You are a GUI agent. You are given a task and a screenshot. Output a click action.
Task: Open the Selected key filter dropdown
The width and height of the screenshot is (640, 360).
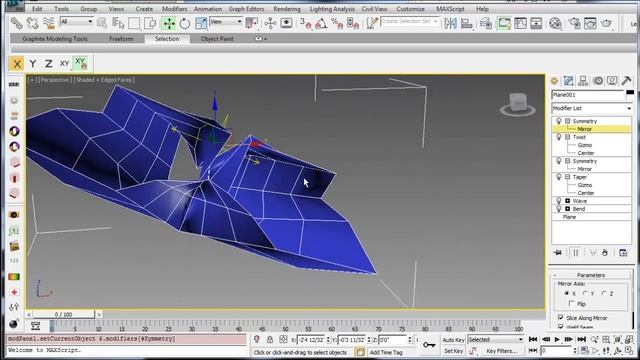495,340
